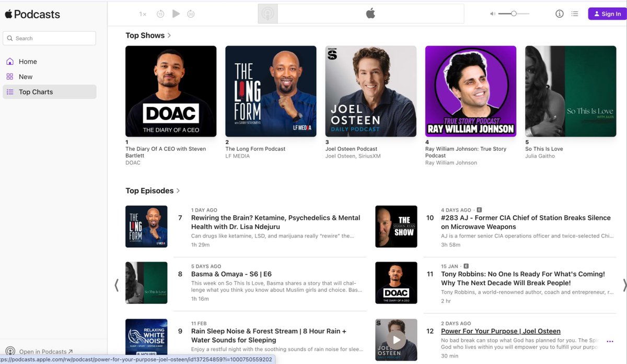Play the Joel Osteen episode 12 thumbnail
The image size is (627, 364).
[396, 339]
